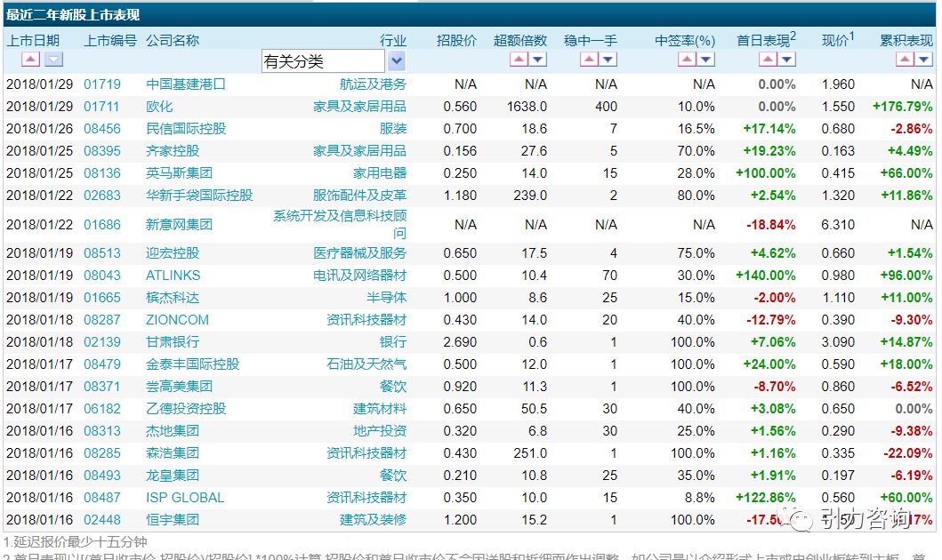The height and width of the screenshot is (560, 942).
Task: Open 中國基建港口 company link
Action: [x=186, y=84]
